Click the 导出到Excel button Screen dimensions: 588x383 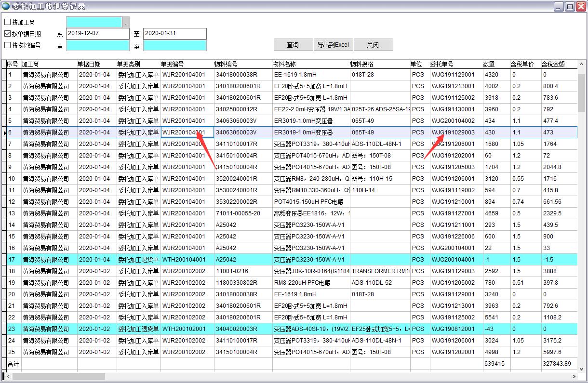pyautogui.click(x=333, y=45)
